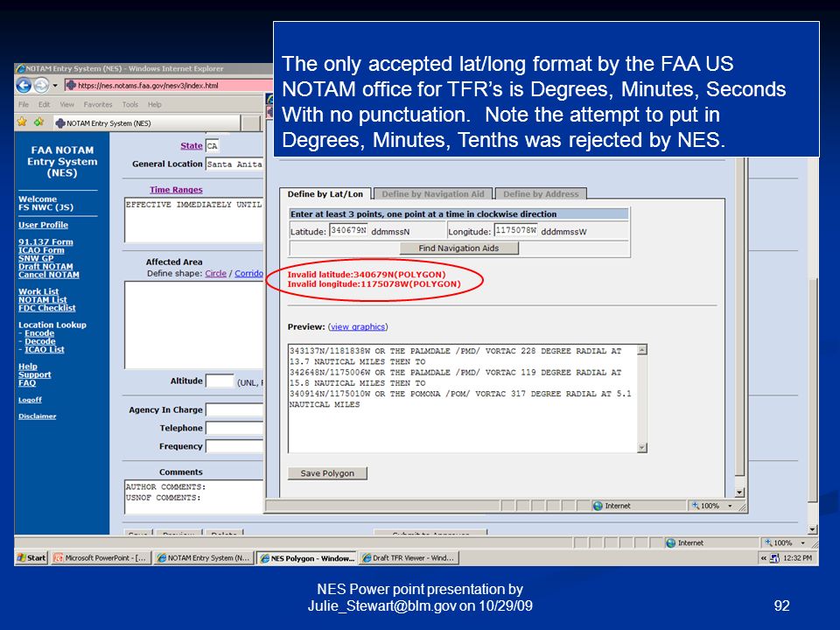The height and width of the screenshot is (630, 840).
Task: Click the Latitude field showing 340679N
Action: (349, 230)
